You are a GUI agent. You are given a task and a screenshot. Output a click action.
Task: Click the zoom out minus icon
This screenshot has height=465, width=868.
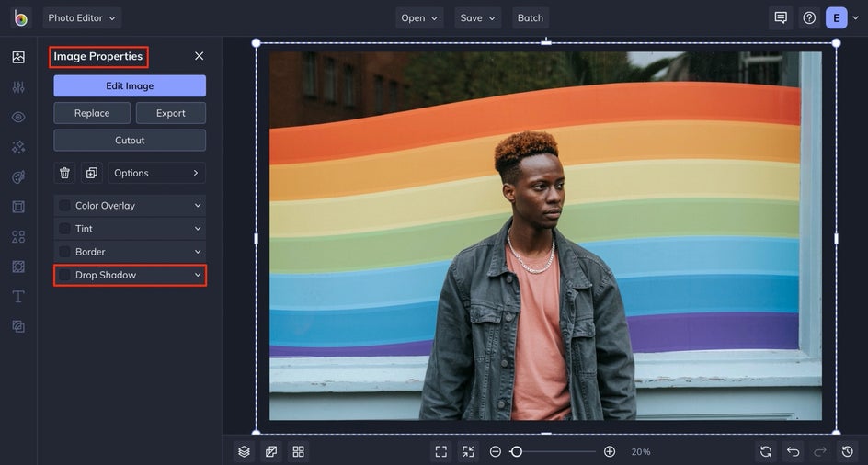[x=496, y=451]
